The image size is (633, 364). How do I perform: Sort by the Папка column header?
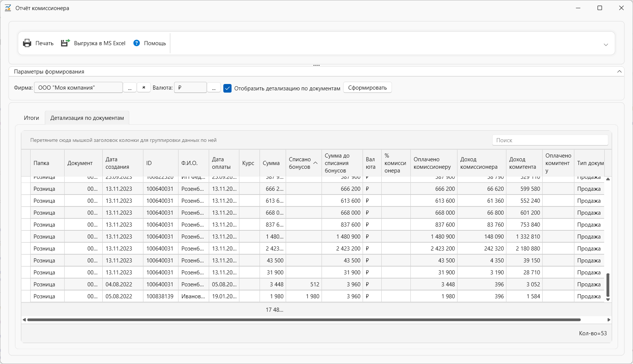47,163
